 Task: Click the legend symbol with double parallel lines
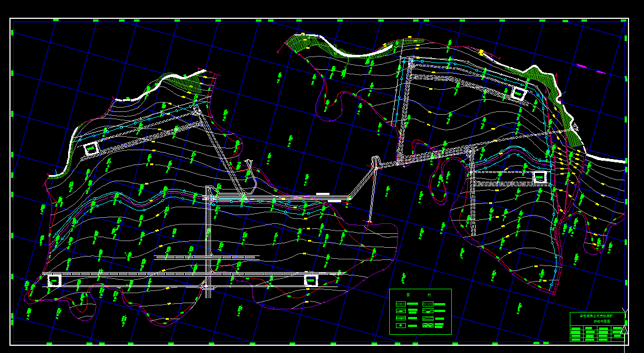(428, 319)
